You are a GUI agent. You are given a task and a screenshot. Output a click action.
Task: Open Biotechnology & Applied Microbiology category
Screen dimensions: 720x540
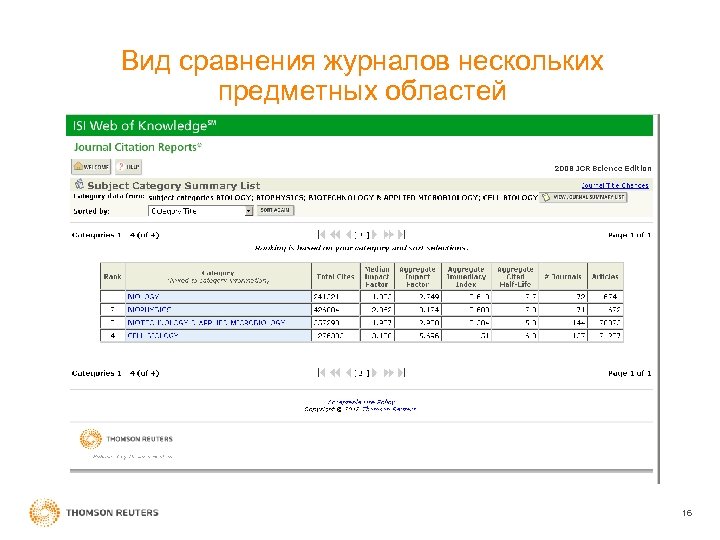point(206,323)
